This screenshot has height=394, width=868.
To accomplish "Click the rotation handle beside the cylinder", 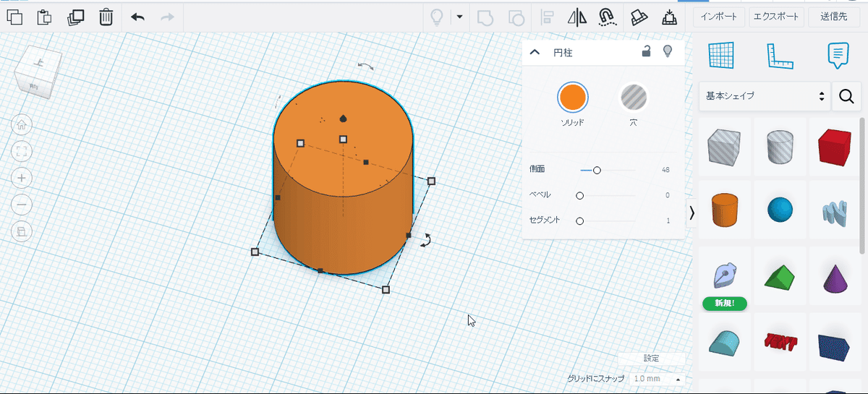I will (427, 240).
